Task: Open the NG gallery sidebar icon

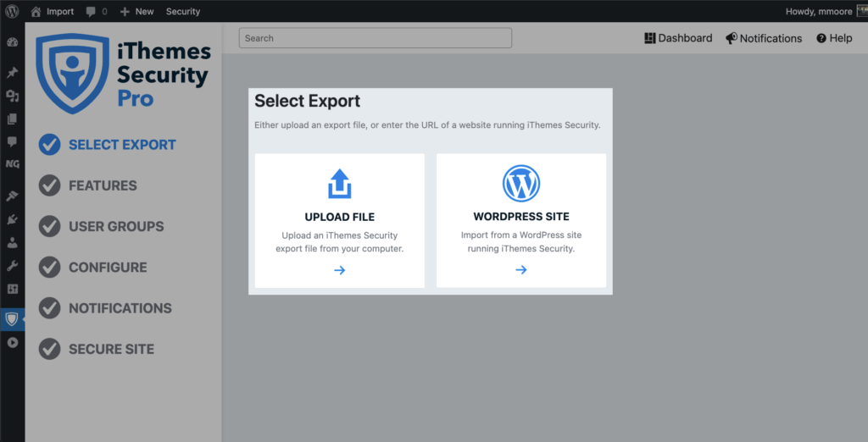Action: point(12,164)
